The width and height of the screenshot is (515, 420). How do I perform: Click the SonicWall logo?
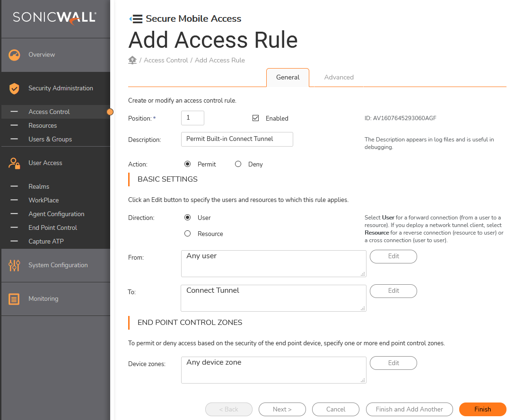(54, 17)
